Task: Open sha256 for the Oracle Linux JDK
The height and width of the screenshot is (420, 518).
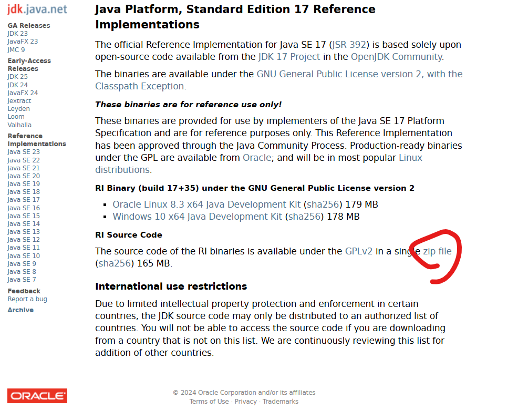Action: (323, 204)
